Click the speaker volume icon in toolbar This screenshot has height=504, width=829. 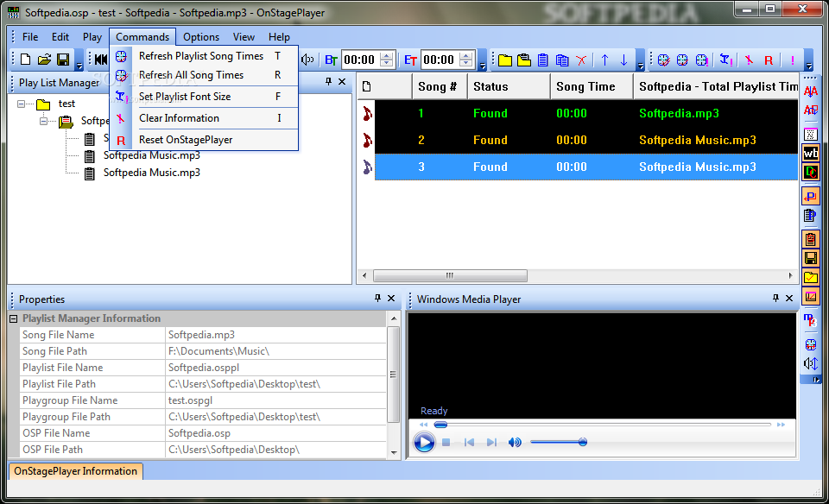[307, 60]
